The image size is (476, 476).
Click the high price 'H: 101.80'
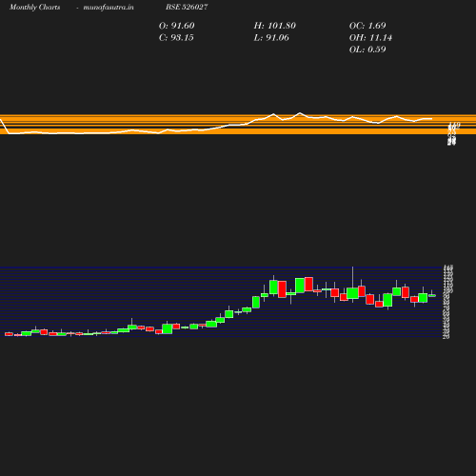(275, 26)
